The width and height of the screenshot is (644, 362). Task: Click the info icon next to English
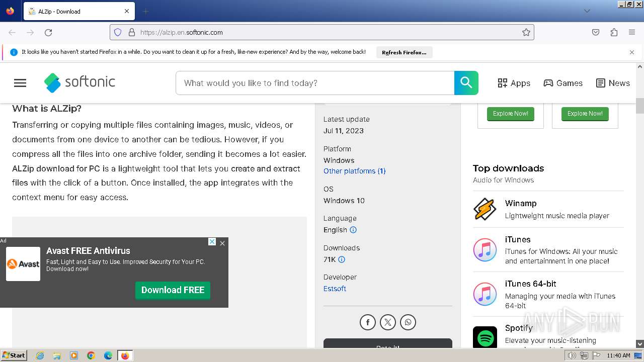point(353,230)
